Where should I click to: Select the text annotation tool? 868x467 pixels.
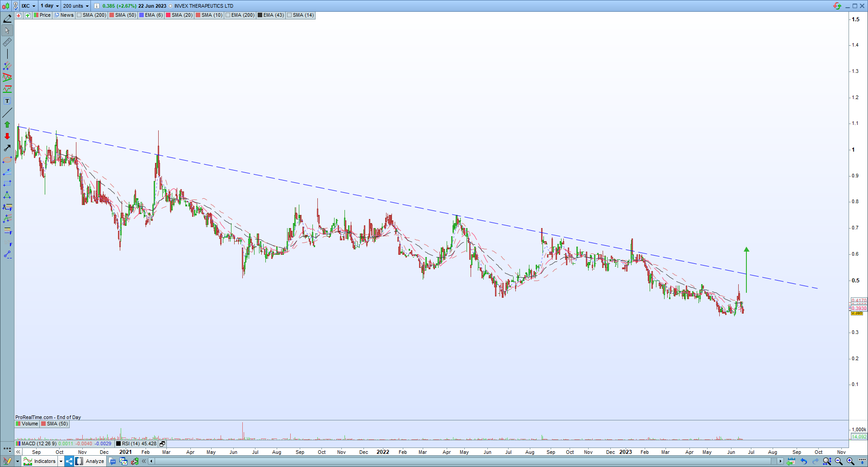click(7, 101)
